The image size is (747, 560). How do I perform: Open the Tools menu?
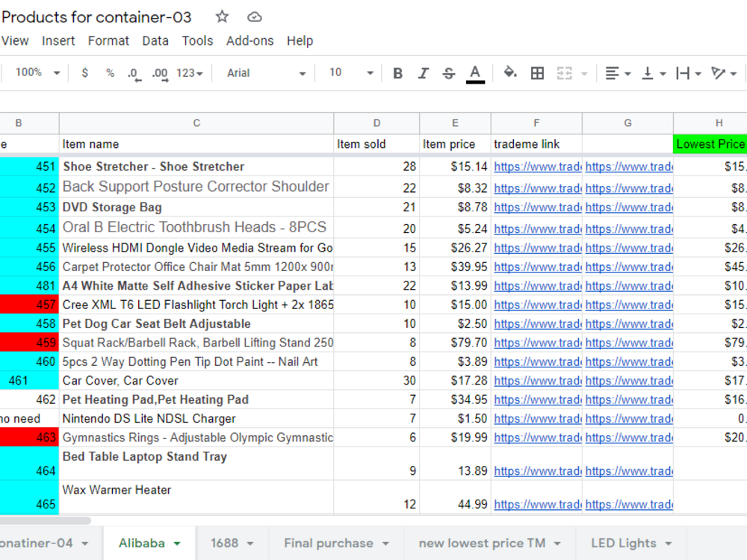pyautogui.click(x=197, y=41)
